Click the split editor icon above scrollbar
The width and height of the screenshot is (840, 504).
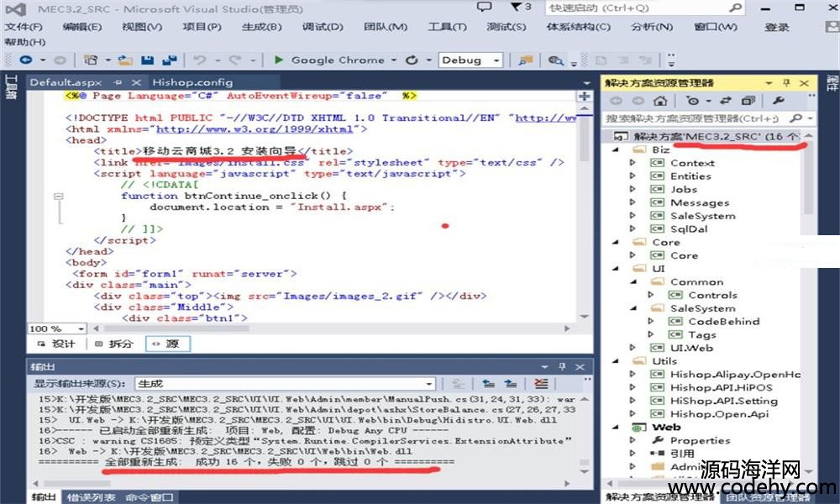pos(585,97)
